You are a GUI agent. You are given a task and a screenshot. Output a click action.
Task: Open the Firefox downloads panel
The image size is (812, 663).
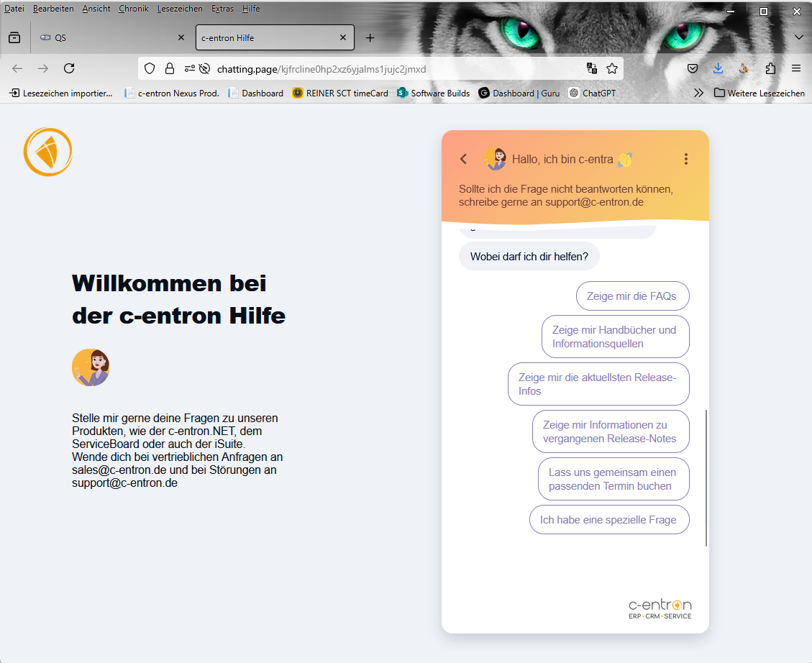point(718,68)
